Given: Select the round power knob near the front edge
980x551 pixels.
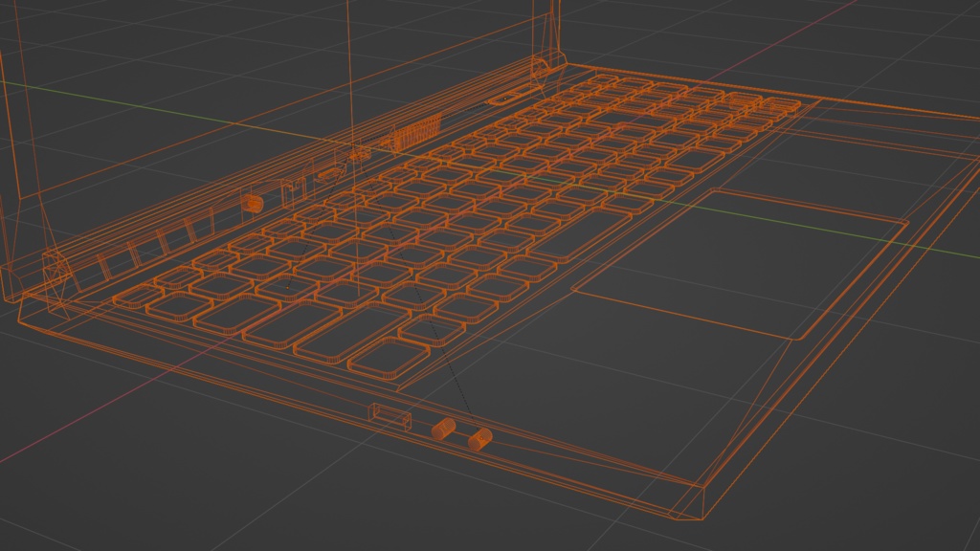Looking at the screenshot, I should coord(443,428).
